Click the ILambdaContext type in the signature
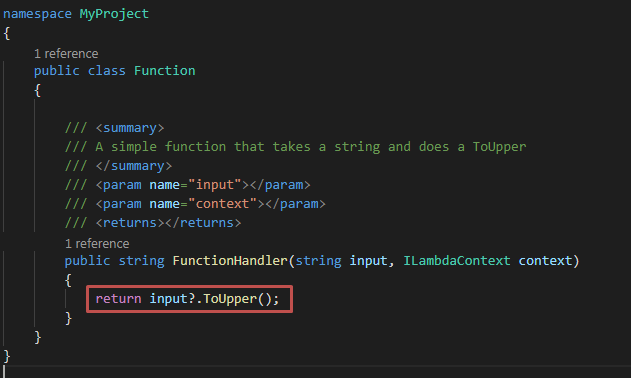 (457, 261)
